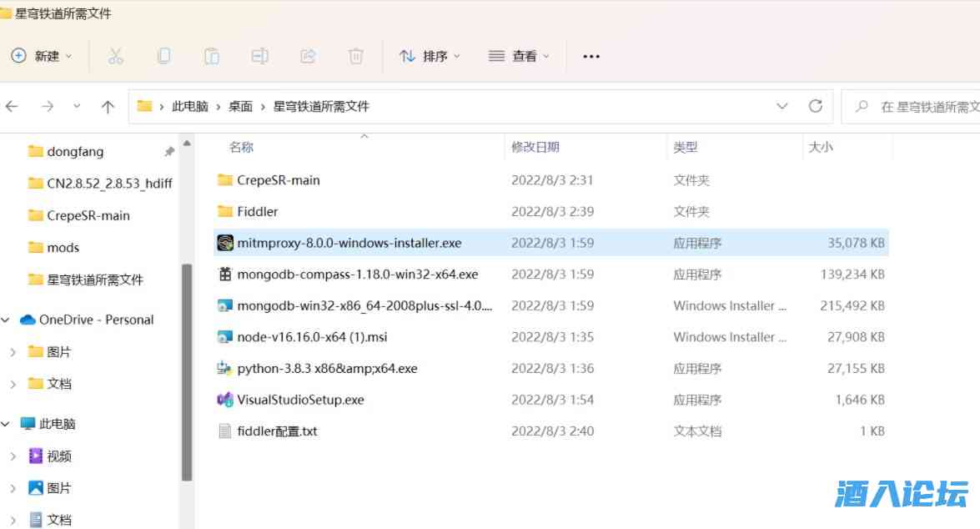Click 星穹铁道所需文件 breadcrumb segment

(x=321, y=106)
